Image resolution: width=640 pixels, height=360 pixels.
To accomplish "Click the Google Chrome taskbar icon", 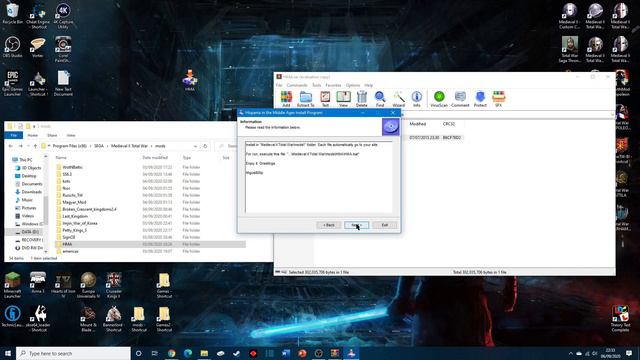I will [x=171, y=353].
